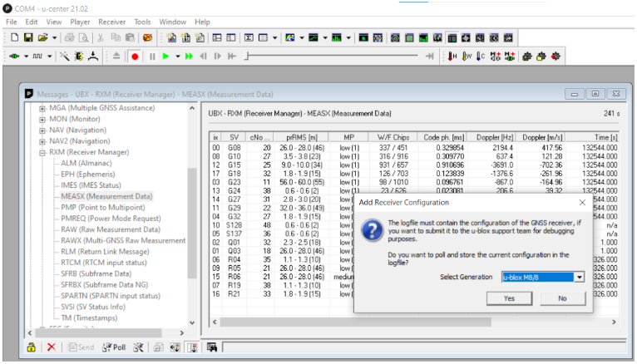Click the baudrate waveform icon
Screen dimensions: 637x364
[x=37, y=56]
